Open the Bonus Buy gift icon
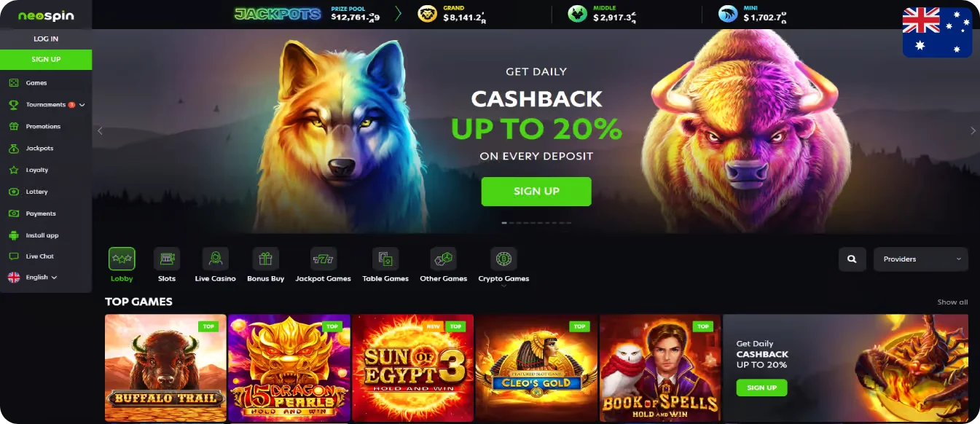The image size is (980, 424). (x=265, y=259)
